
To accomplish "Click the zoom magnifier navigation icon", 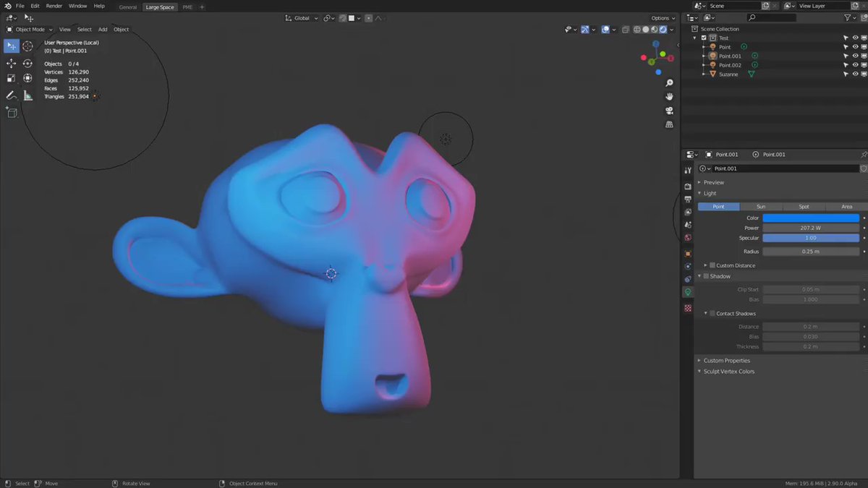I will point(670,83).
